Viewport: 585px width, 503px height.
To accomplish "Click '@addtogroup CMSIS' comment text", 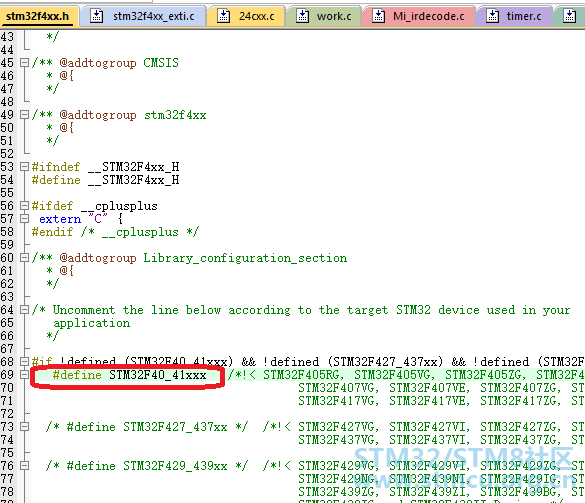I will [x=119, y=63].
